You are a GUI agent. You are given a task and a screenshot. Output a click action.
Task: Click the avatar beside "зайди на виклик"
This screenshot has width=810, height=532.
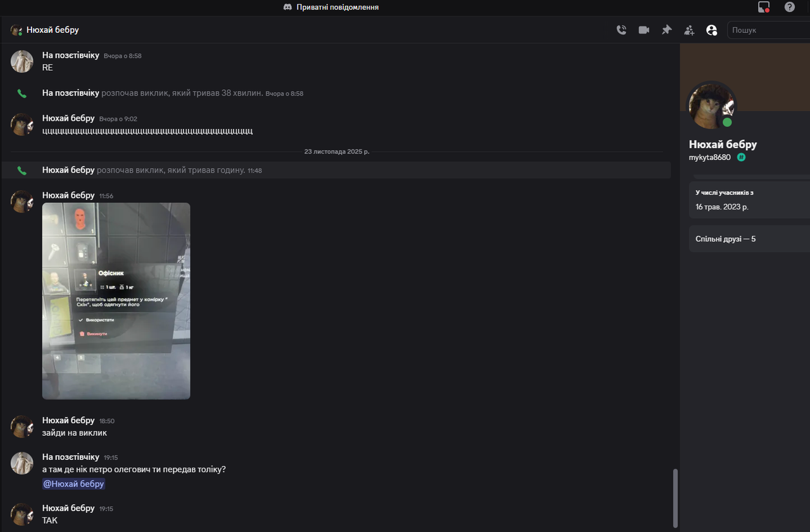click(22, 427)
